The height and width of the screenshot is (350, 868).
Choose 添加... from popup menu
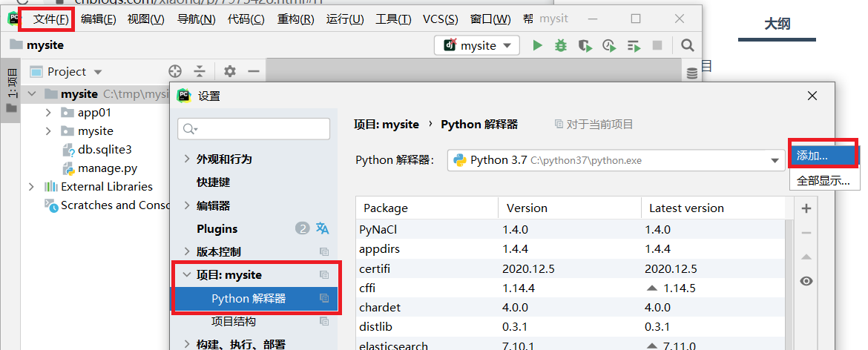click(825, 156)
